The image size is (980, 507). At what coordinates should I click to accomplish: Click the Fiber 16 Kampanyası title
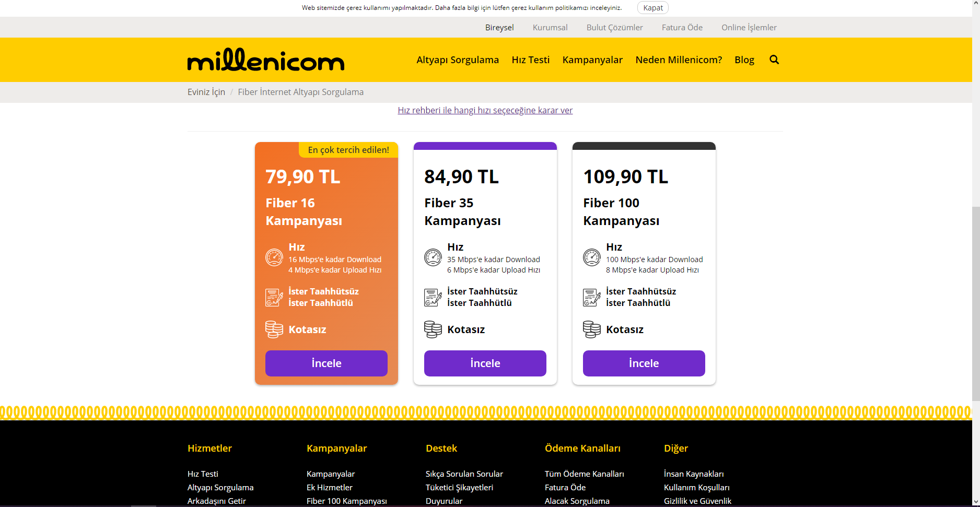(304, 211)
